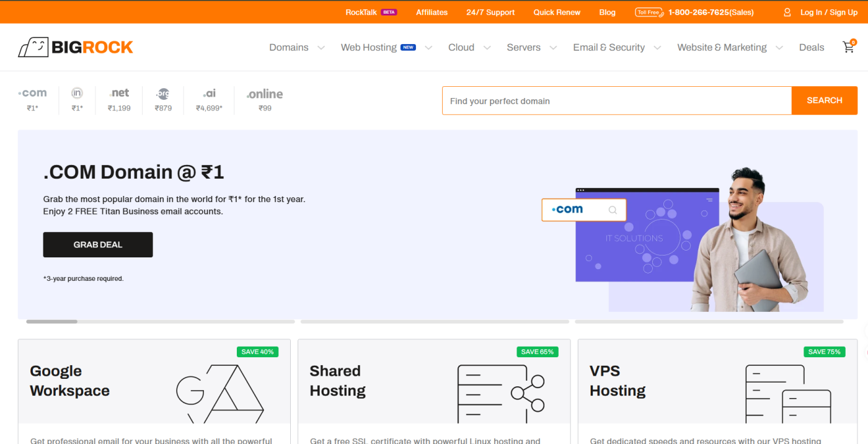Open the shopping cart icon
This screenshot has width=868, height=444.
pyautogui.click(x=849, y=47)
